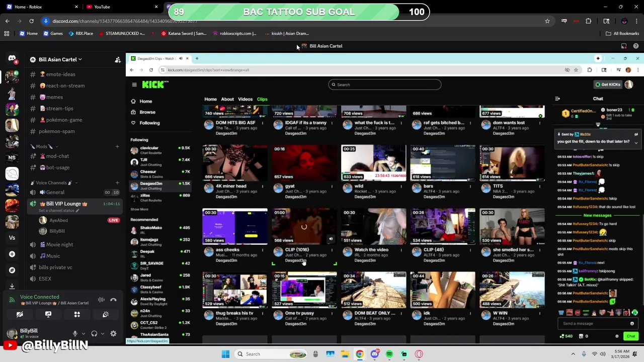Open the Windows Start menu
The image size is (644, 362).
(x=226, y=354)
